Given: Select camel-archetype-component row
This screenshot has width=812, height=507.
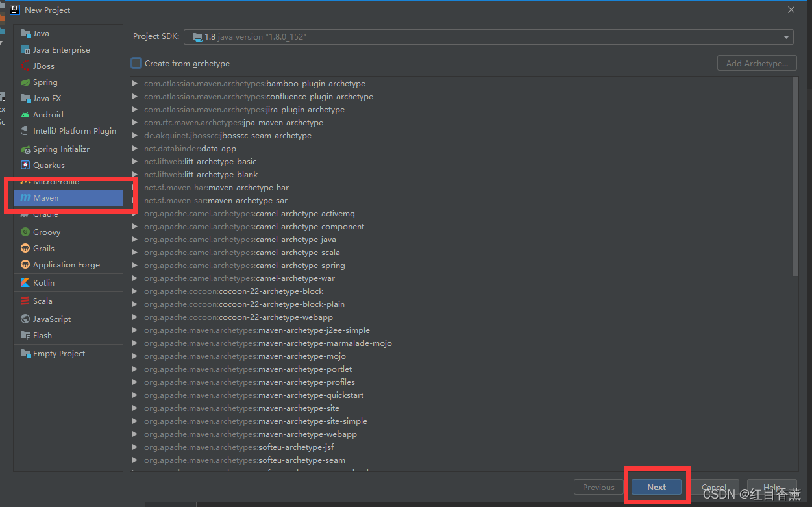Looking at the screenshot, I should pos(461,227).
